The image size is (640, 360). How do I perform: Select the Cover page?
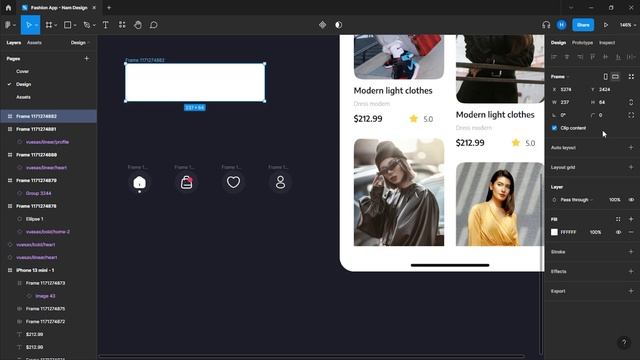click(x=22, y=71)
